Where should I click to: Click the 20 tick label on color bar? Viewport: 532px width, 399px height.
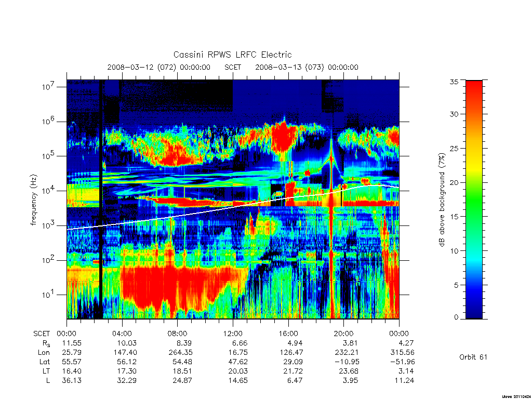click(x=454, y=182)
